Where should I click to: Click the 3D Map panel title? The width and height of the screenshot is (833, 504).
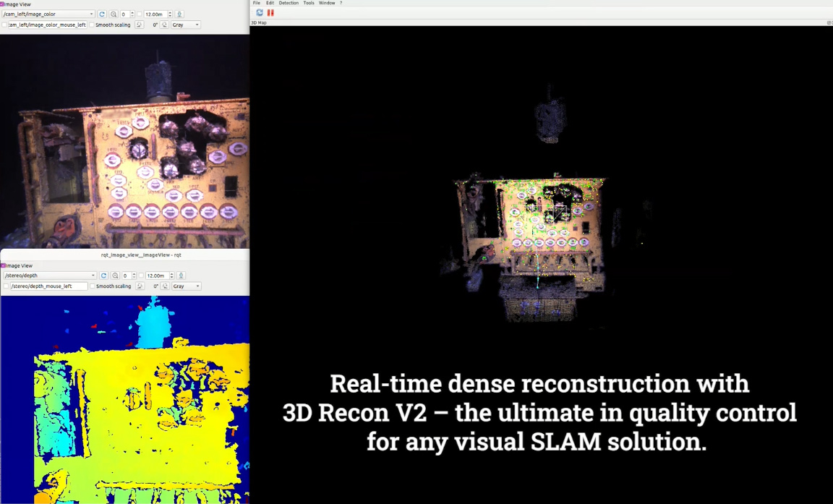(x=260, y=23)
